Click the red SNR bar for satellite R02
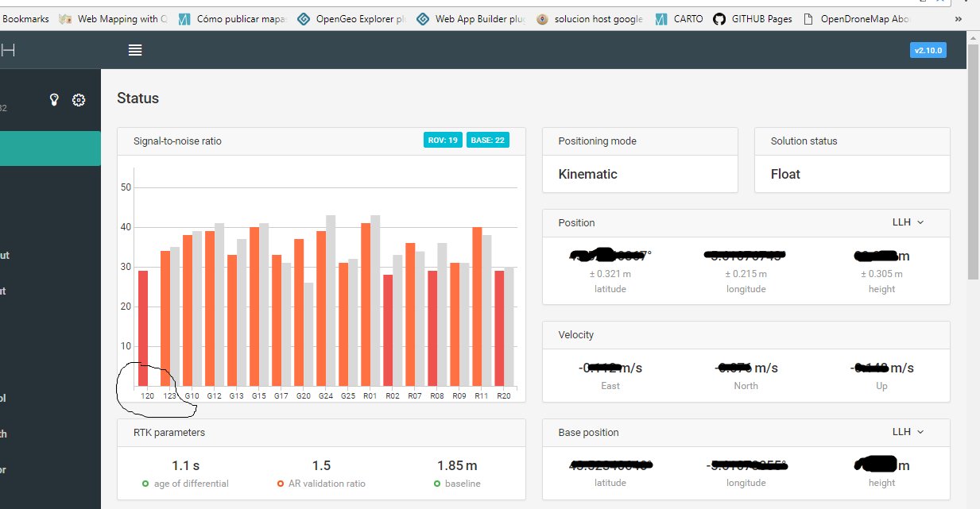Viewport: 980px width, 509px height. (x=388, y=330)
